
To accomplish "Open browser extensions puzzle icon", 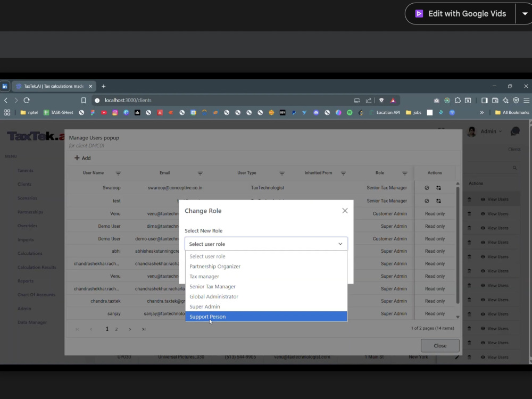I will pyautogui.click(x=458, y=100).
